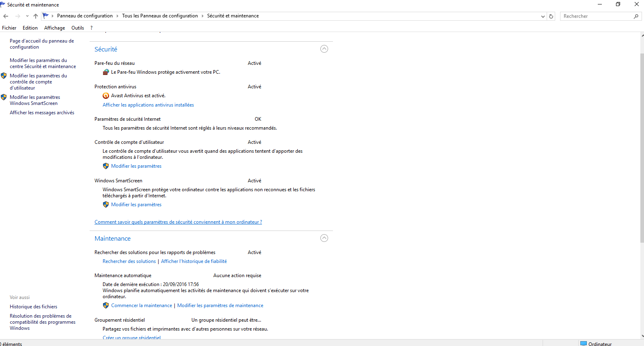The image size is (644, 346).
Task: Collapse the Maintenance section
Action: [x=324, y=238]
